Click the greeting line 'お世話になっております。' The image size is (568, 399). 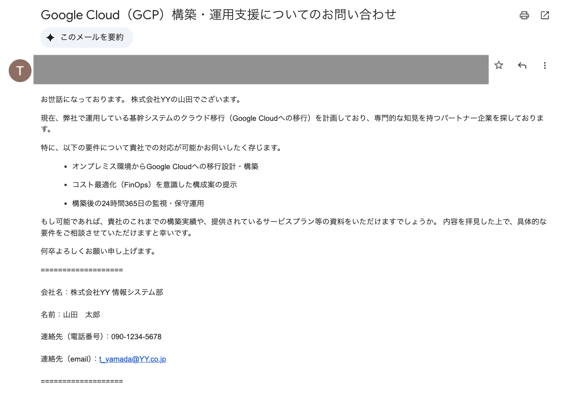click(x=83, y=99)
